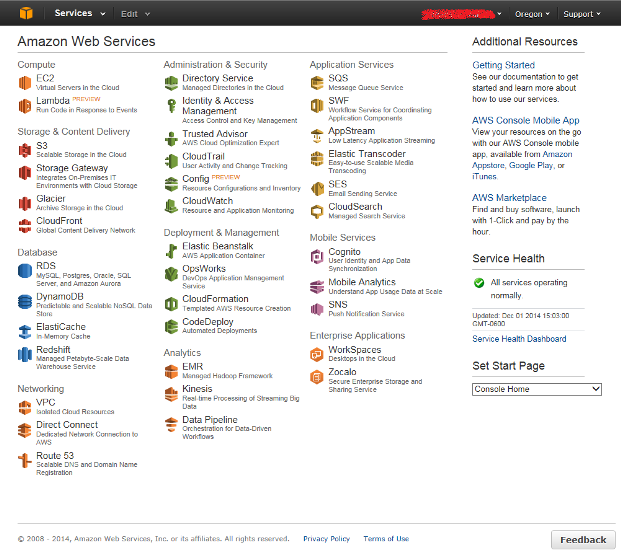The image size is (621, 551).
Task: Click the RDS database icon
Action: point(25,271)
